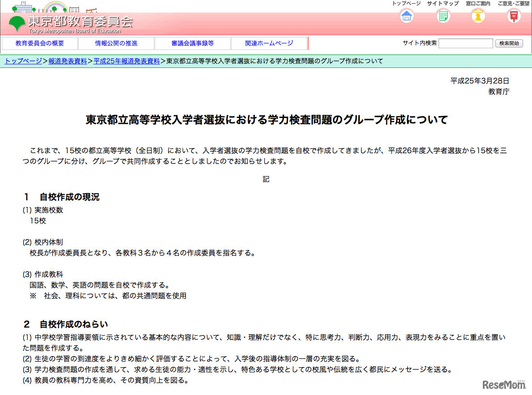
Task: Click the yellow counter icon for 窓口ご案内
Action: click(477, 16)
